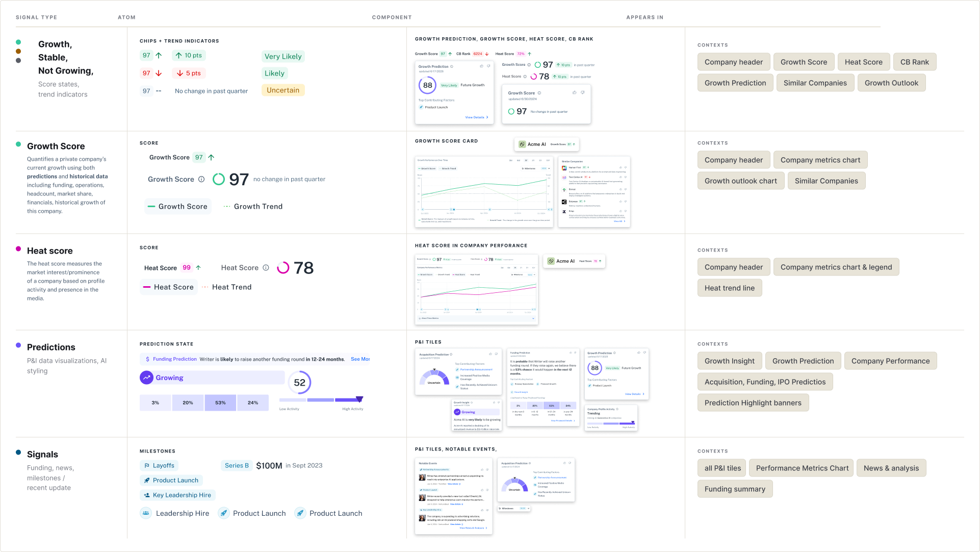The width and height of the screenshot is (980, 552).
Task: Open the Milestones dropdown in the growth performance chart
Action: coord(535,168)
